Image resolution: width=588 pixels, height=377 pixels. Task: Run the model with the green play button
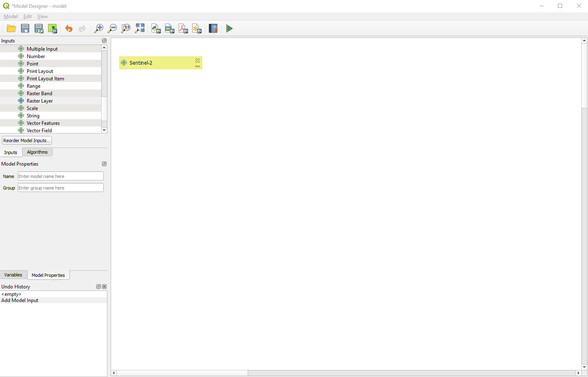coord(230,28)
